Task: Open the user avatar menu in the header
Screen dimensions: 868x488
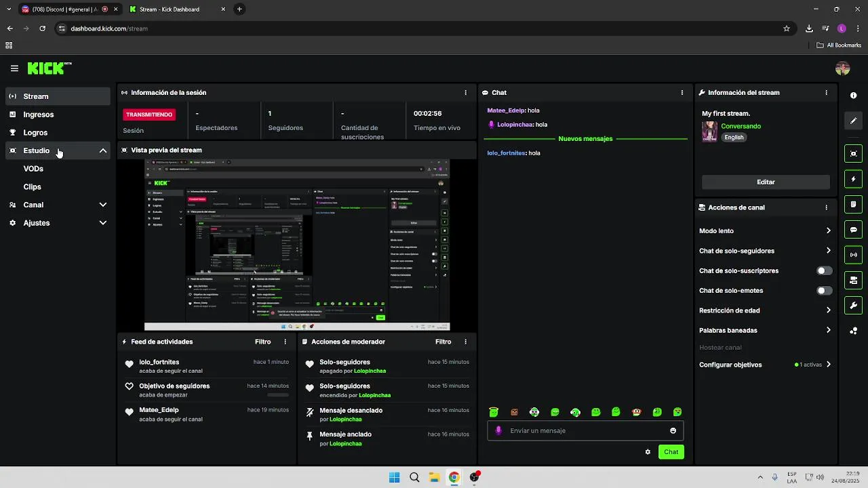Action: point(843,68)
